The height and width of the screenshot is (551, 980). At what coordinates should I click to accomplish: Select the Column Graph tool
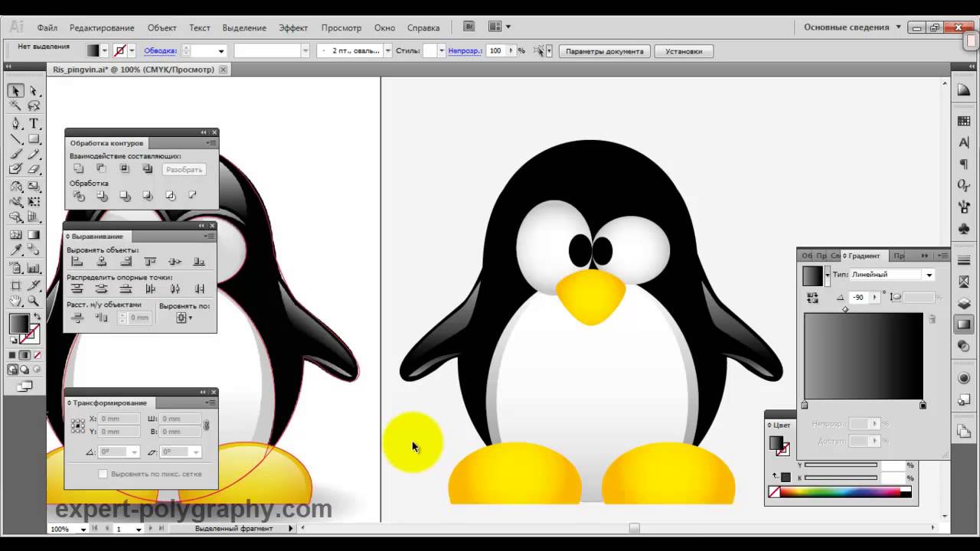[x=34, y=268]
